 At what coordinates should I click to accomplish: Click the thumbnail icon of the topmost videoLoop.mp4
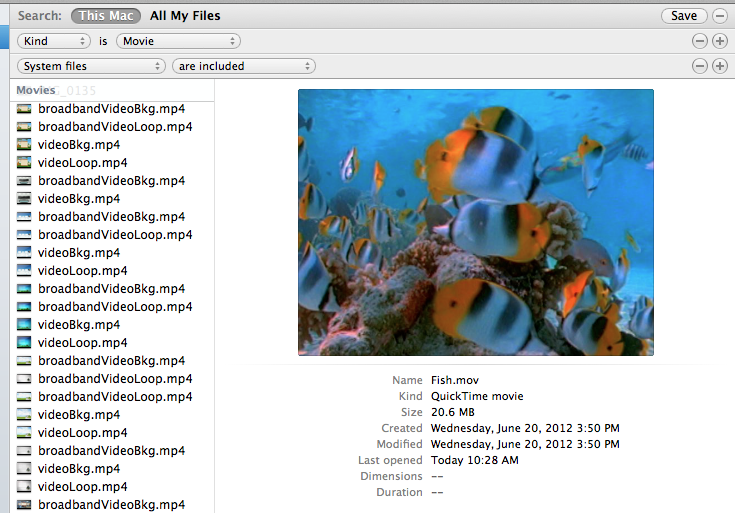24,162
